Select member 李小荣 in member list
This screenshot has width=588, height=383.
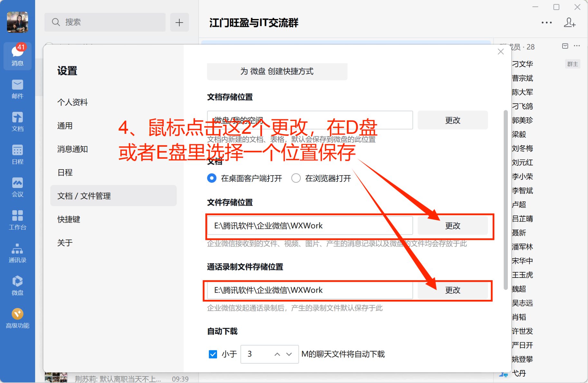pos(522,177)
